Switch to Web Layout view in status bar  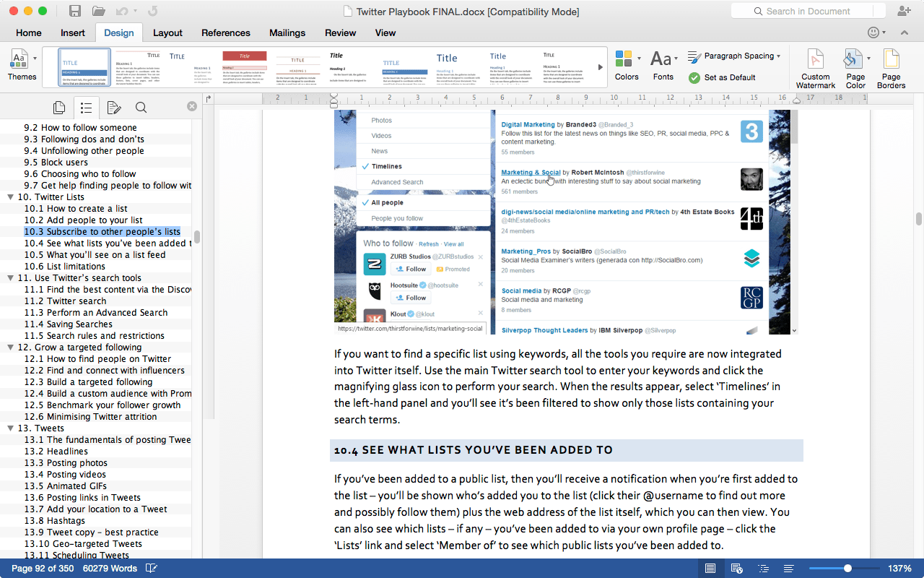click(x=736, y=568)
